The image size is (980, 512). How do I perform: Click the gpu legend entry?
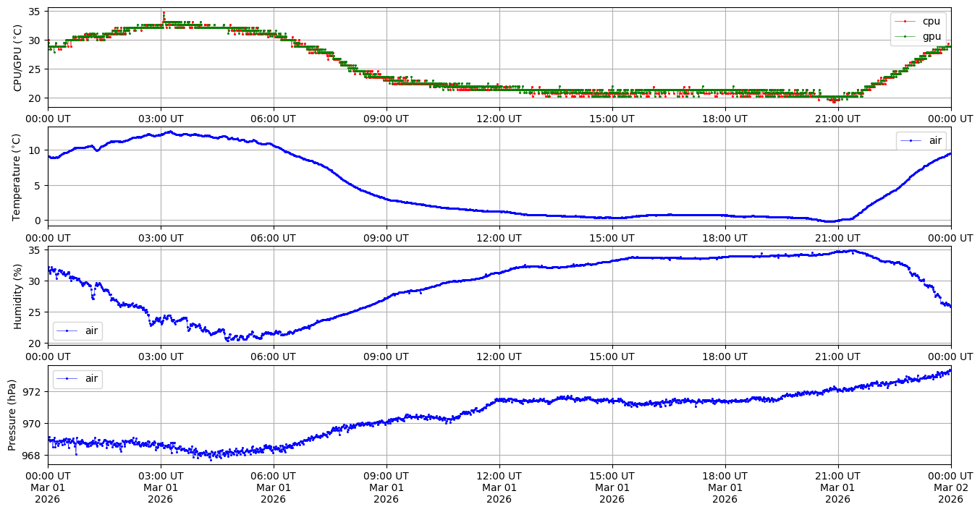click(x=931, y=35)
